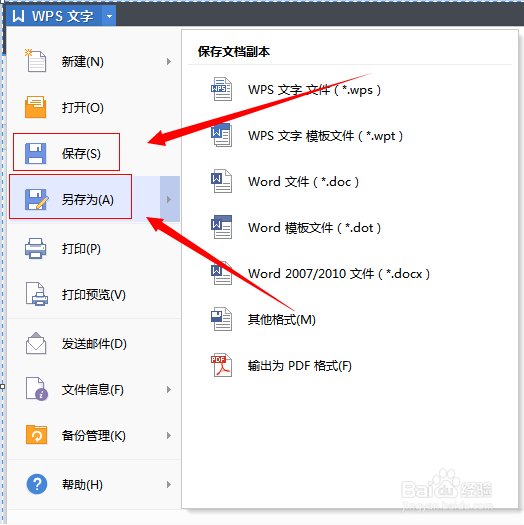This screenshot has height=525, width=524.
Task: Select the 新建(N) menu entry
Action: coord(94,61)
